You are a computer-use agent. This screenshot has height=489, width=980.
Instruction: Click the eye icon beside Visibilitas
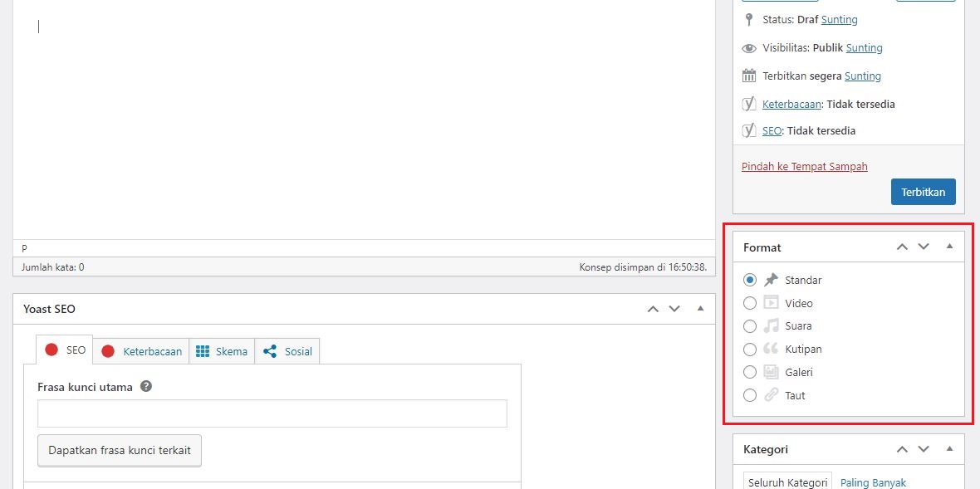click(x=748, y=48)
